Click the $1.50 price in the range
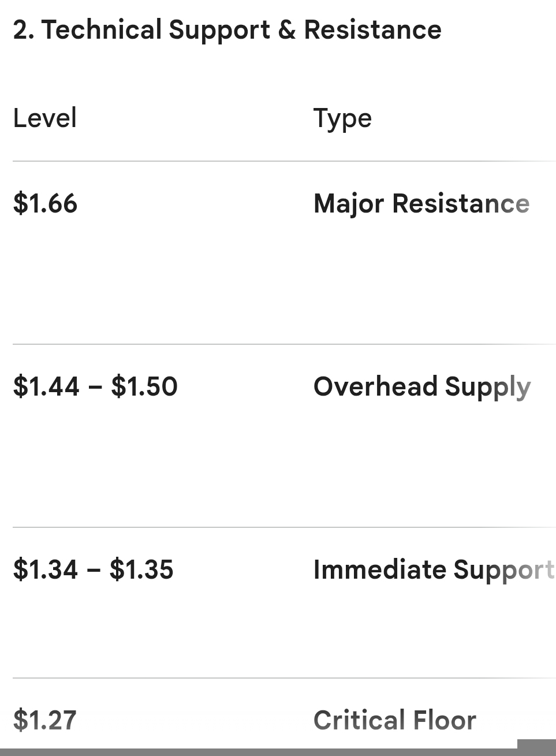 pos(144,386)
